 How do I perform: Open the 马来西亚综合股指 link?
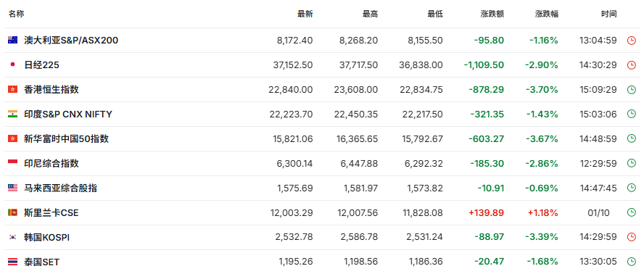click(61, 188)
